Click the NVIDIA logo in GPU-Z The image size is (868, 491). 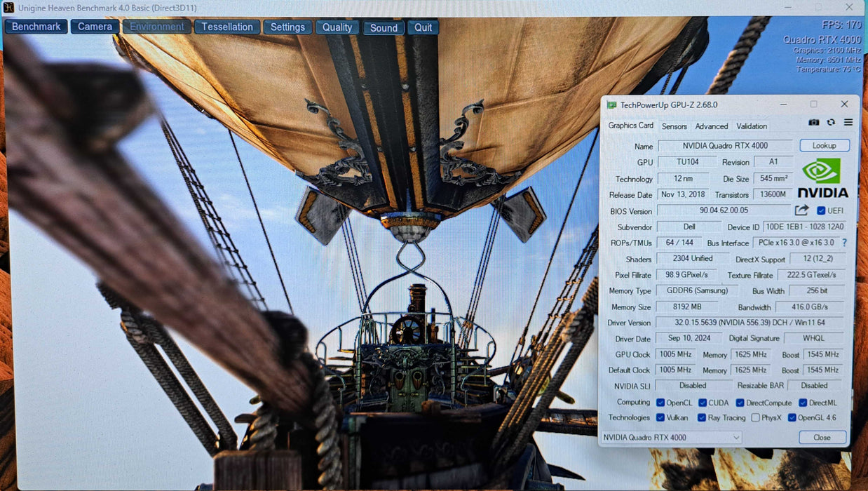click(x=822, y=178)
